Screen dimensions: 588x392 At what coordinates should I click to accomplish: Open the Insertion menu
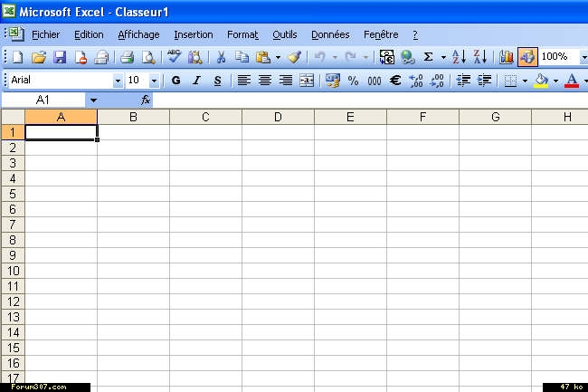coord(194,34)
